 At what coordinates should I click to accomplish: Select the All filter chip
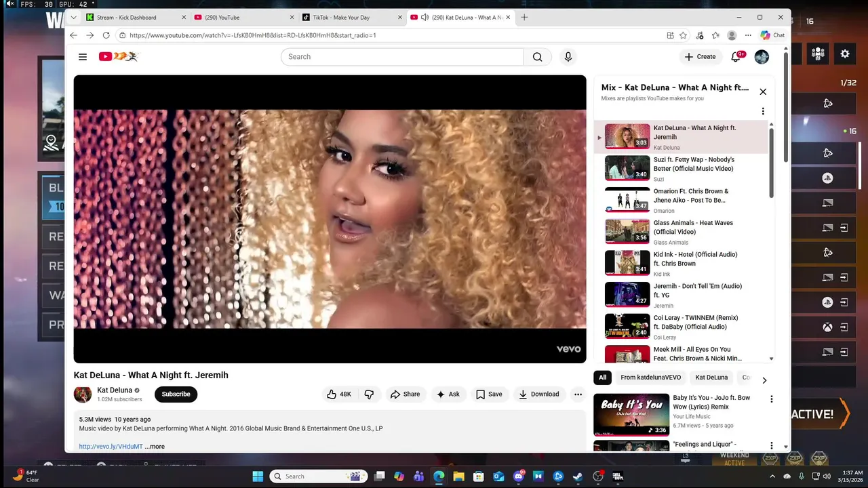click(602, 378)
